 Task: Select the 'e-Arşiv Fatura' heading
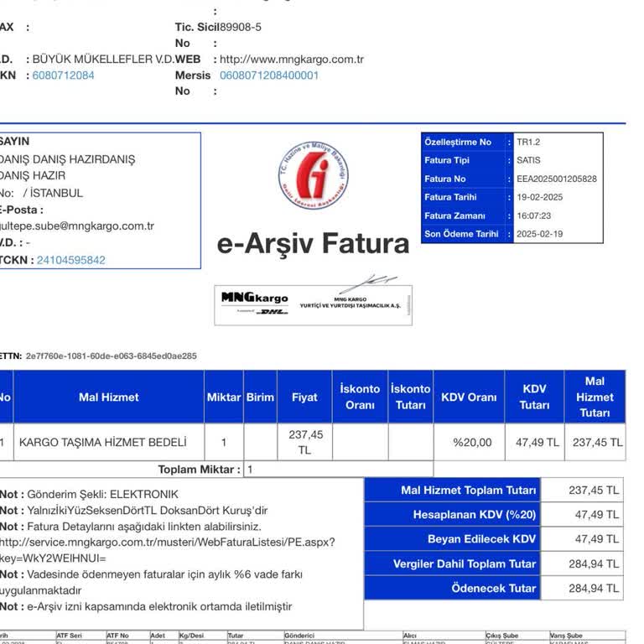coord(313,243)
